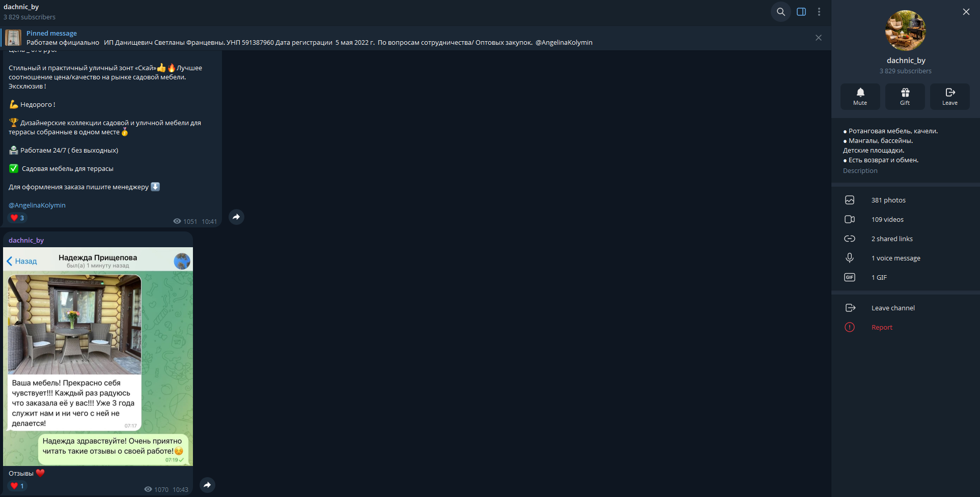Open the 1 GIF media list
The image size is (980, 497).
[x=906, y=277]
